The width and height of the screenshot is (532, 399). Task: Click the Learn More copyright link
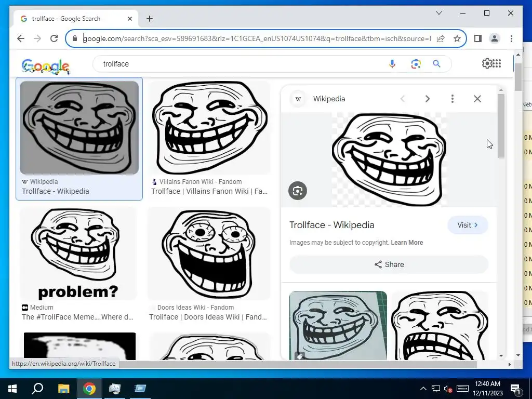[407, 243]
